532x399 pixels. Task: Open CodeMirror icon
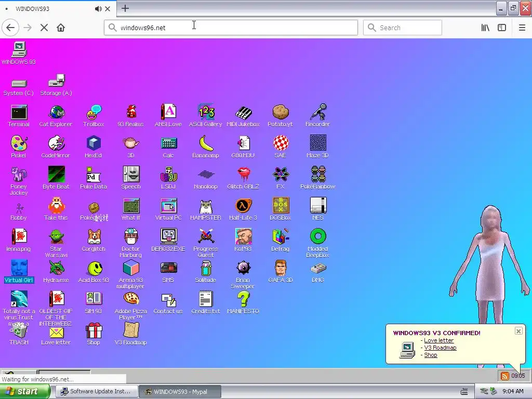click(x=56, y=147)
